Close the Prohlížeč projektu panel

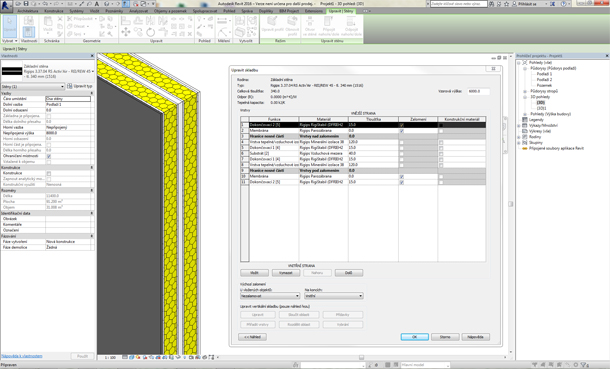point(607,56)
